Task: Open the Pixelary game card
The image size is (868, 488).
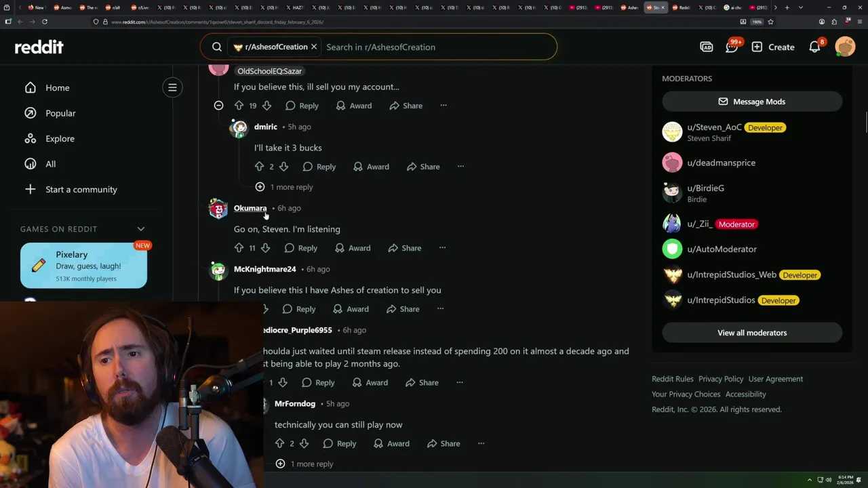Action: [x=83, y=266]
